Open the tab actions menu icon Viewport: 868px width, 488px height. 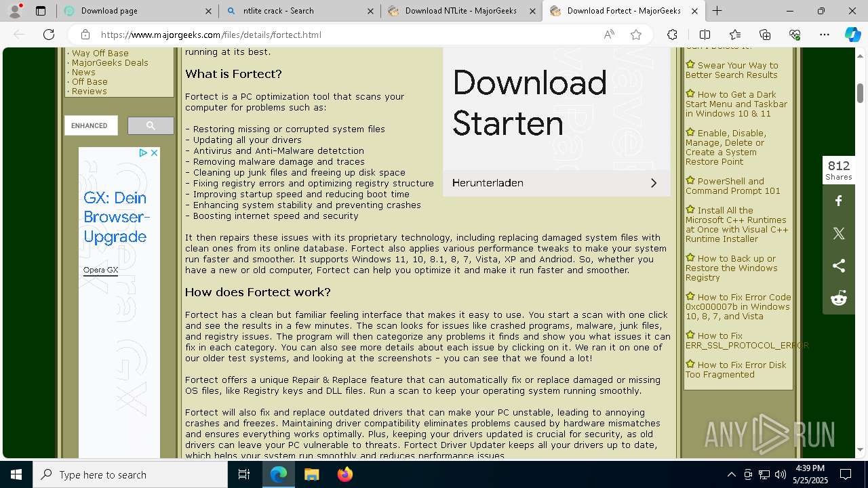[41, 11]
